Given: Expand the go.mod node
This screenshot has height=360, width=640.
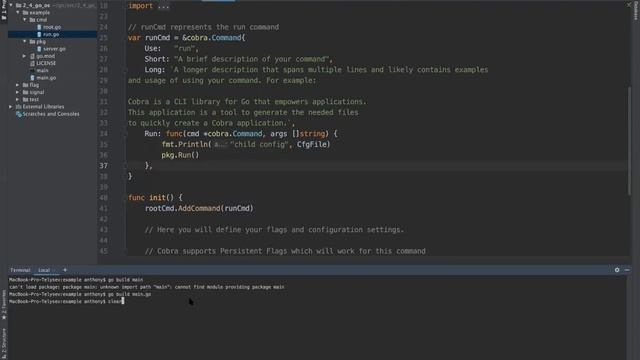Looking at the screenshot, I should (24, 56).
